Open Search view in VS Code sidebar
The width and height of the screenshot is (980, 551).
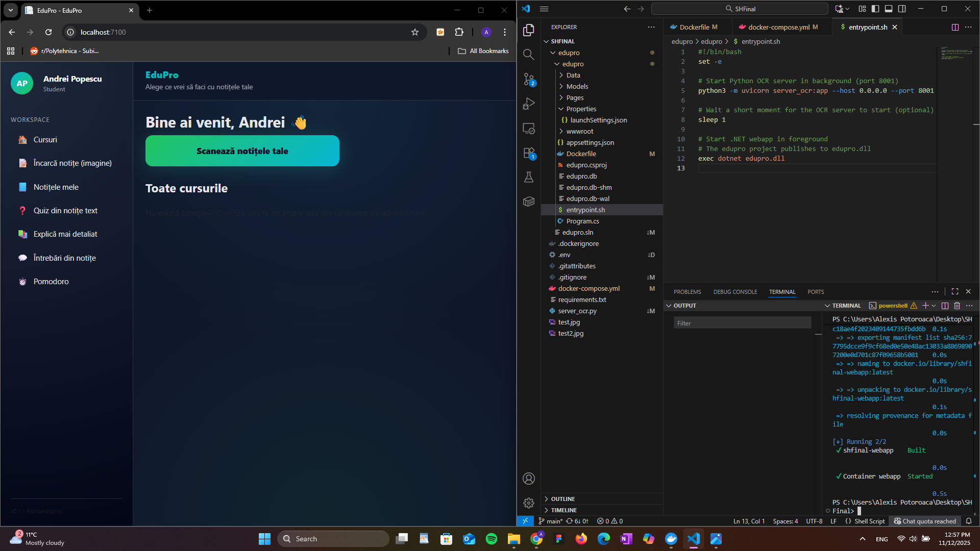click(529, 55)
